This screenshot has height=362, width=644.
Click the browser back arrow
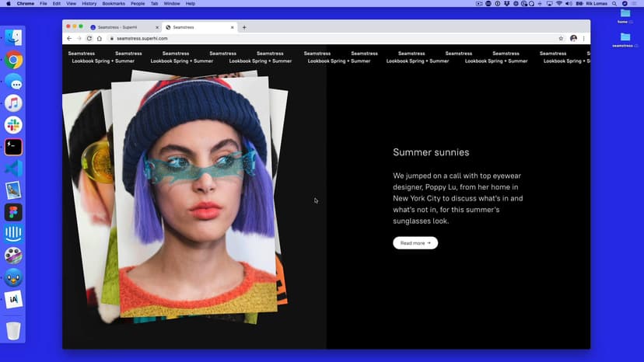tap(69, 38)
